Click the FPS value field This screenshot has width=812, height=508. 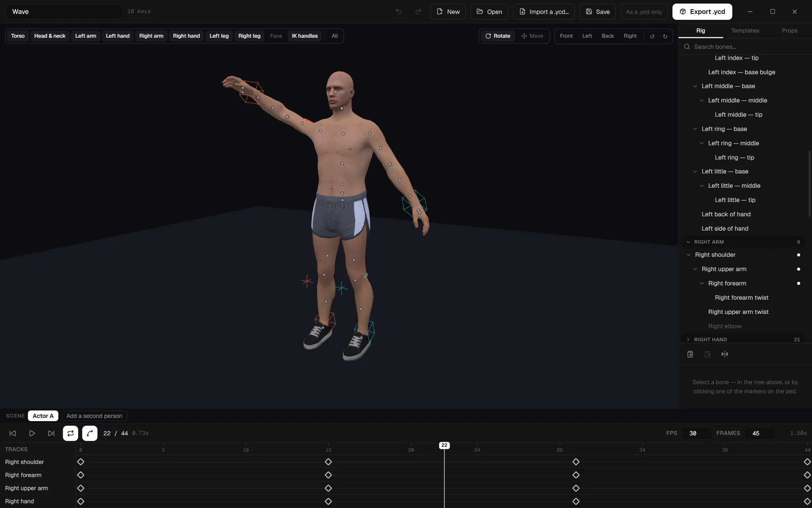point(696,433)
